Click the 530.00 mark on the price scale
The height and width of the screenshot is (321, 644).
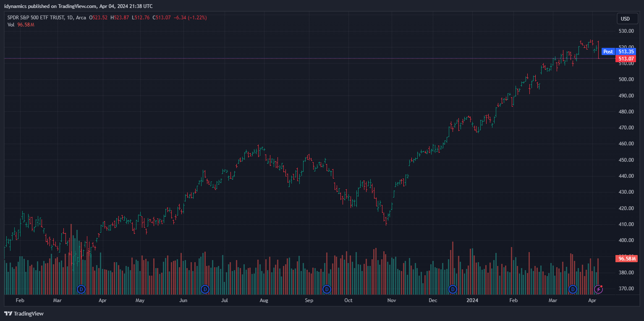pos(626,31)
